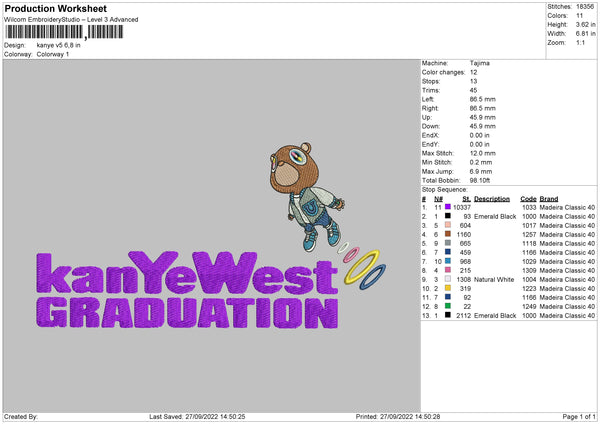The height and width of the screenshot is (424, 600).
Task: Click the Max Stitch value 12.0 mm
Action: pos(483,153)
